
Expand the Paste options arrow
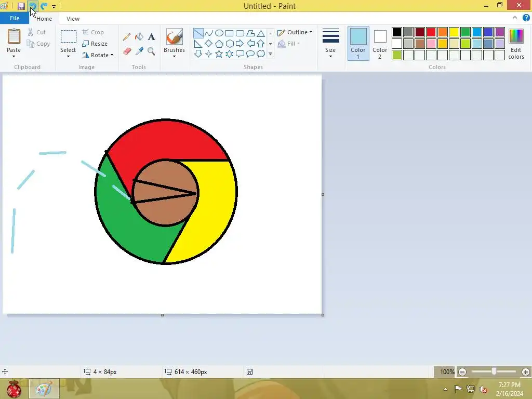[14, 56]
